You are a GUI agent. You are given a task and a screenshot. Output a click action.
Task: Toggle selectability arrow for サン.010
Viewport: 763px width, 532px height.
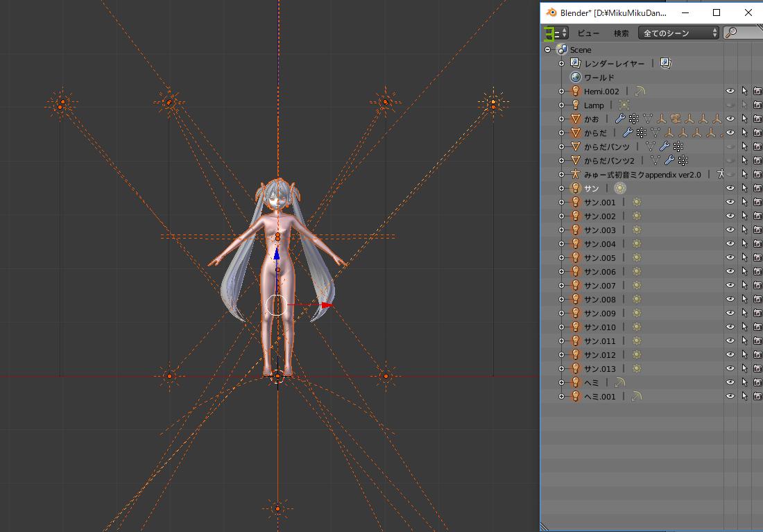(x=744, y=327)
